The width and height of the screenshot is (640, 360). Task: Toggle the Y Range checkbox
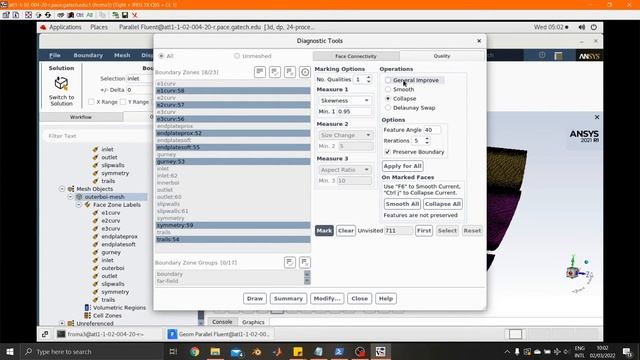pyautogui.click(x=123, y=102)
